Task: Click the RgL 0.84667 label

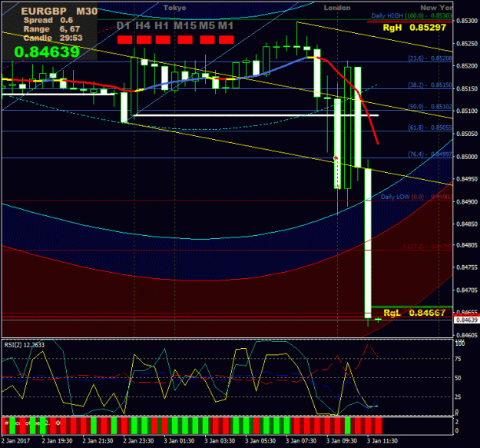Action: coord(414,313)
